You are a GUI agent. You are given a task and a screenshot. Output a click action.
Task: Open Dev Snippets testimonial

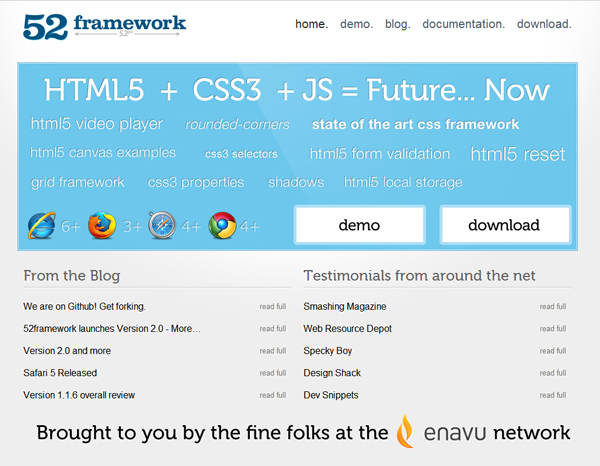point(331,395)
